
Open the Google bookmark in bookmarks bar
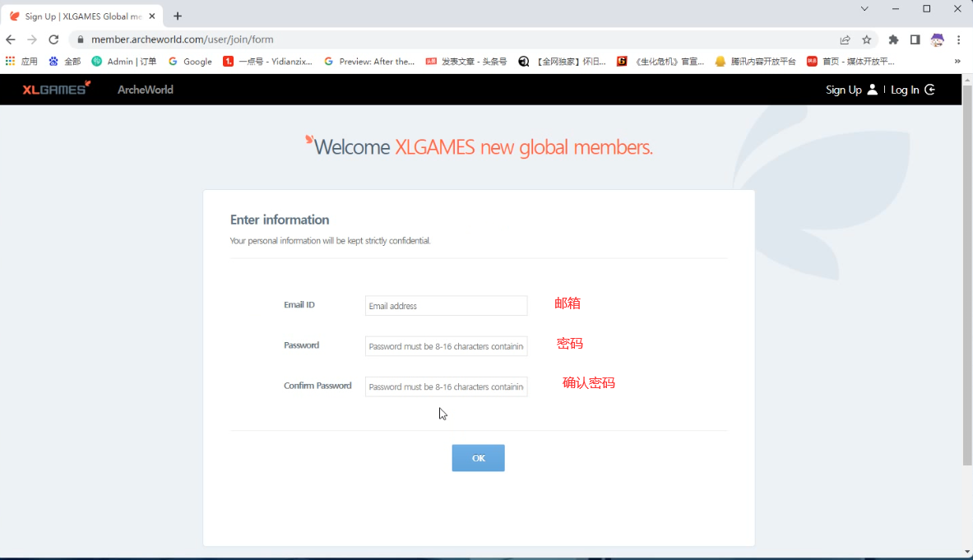[x=190, y=62]
